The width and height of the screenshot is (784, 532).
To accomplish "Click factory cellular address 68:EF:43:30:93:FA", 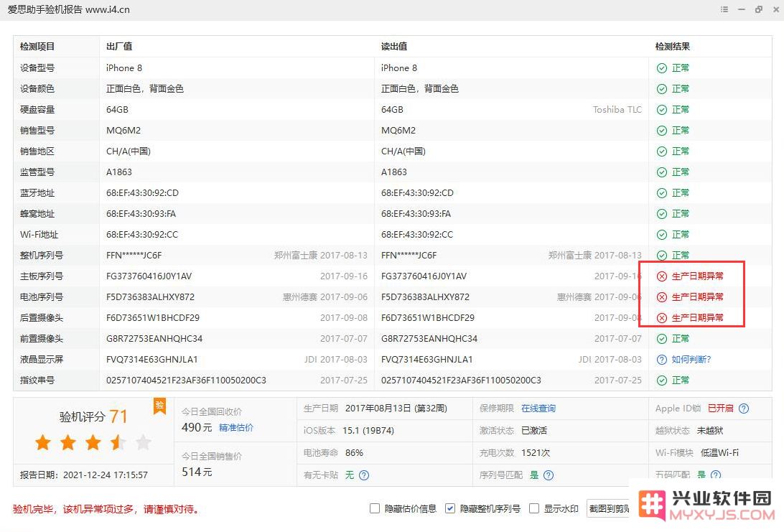I will [141, 214].
